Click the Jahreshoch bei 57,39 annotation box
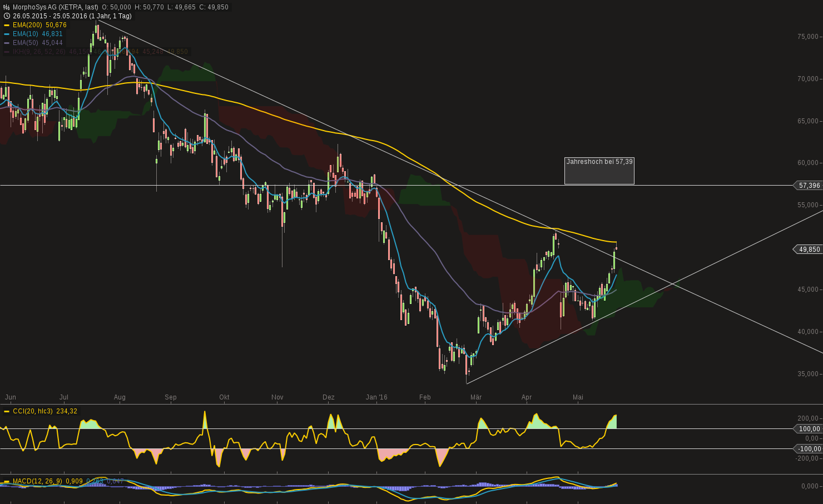 coord(599,171)
